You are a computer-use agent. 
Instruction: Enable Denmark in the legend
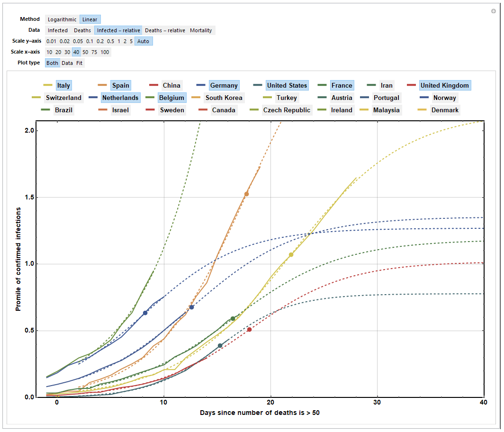coord(445,110)
